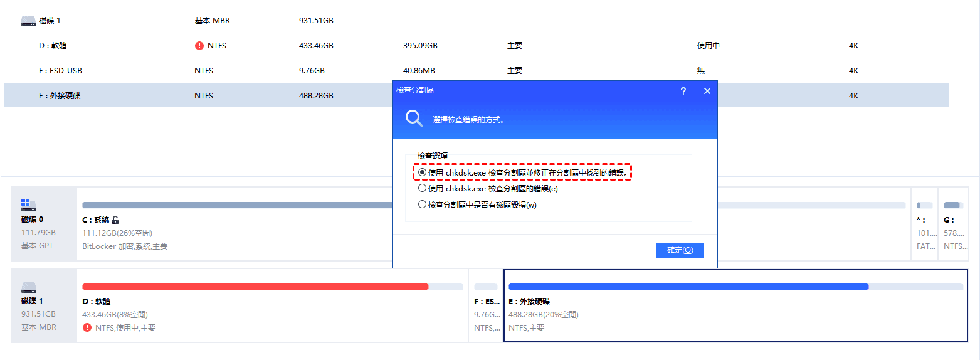The image size is (980, 360).
Task: Click the 488.28GB(20%空閒) text
Action: tap(544, 315)
